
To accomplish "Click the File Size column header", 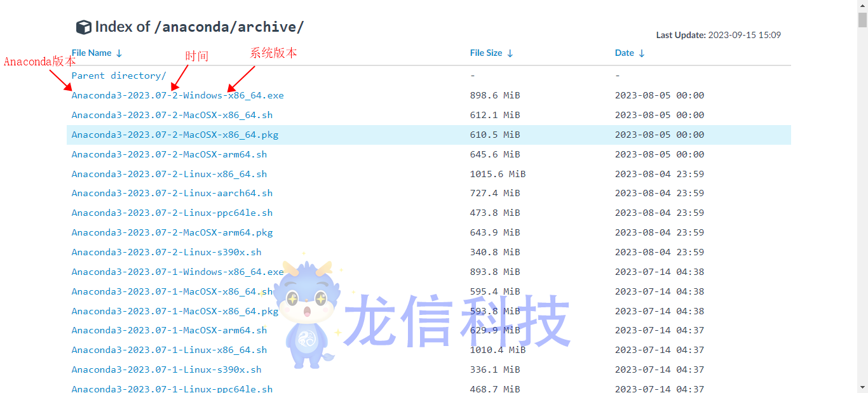I will coord(486,53).
